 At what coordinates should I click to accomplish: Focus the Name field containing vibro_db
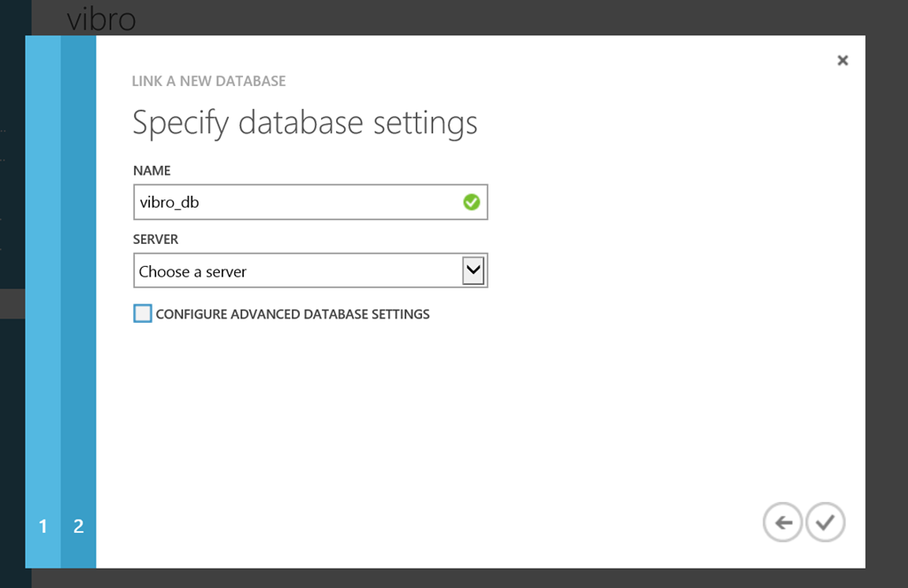[310, 202]
